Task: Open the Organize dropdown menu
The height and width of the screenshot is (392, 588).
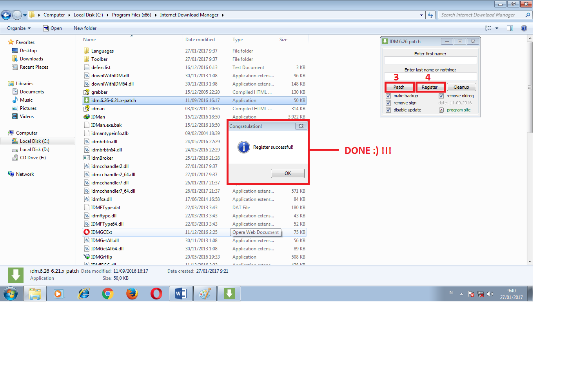Action: (x=19, y=28)
